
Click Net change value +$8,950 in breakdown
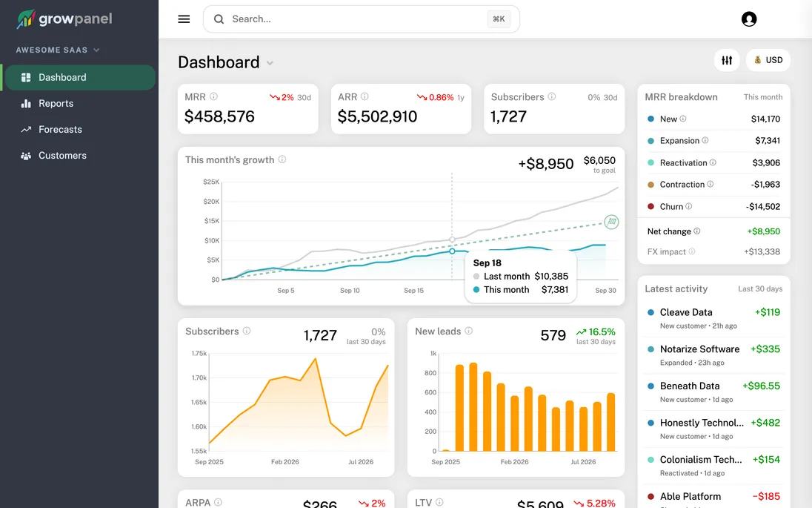[x=763, y=231]
